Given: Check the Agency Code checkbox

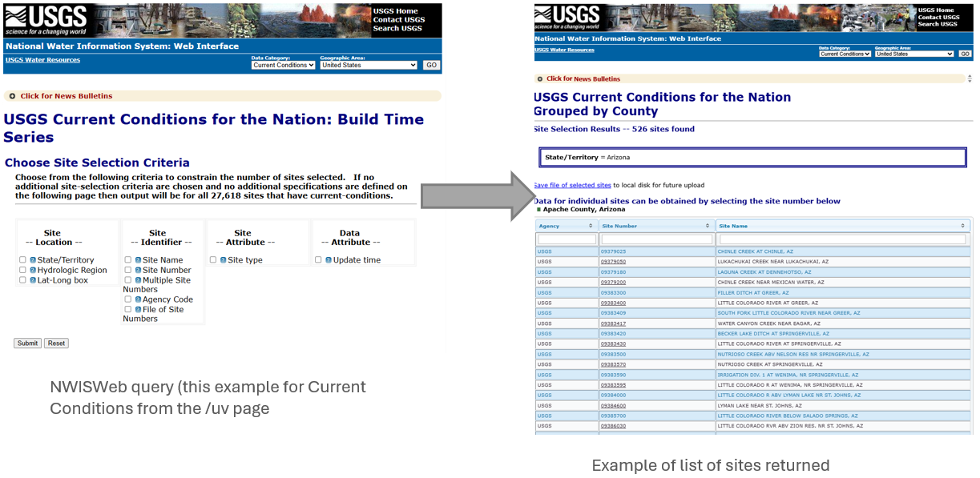Looking at the screenshot, I should pos(128,299).
